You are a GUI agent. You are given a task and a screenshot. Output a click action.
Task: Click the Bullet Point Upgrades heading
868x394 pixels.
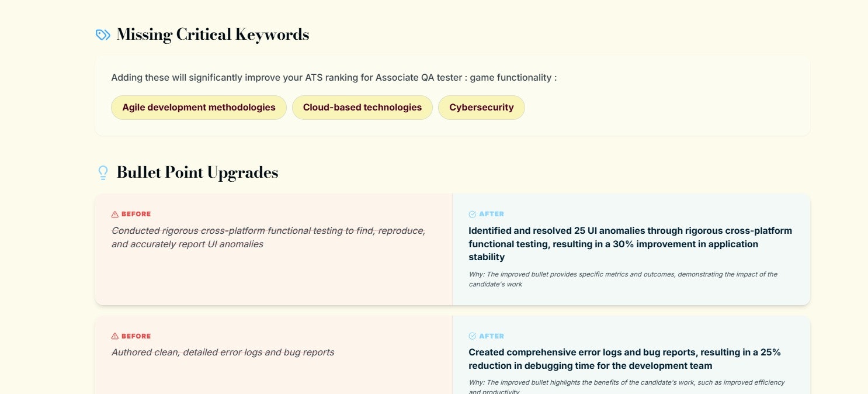197,172
